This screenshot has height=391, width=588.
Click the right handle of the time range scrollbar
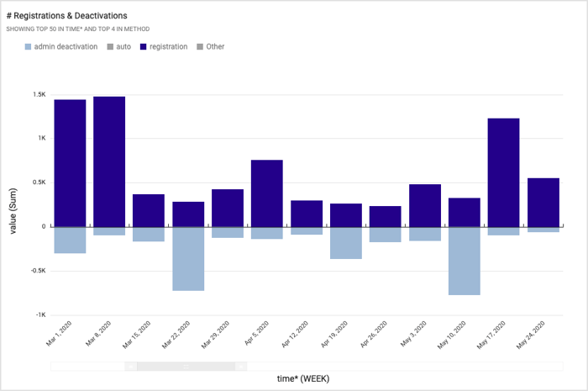point(241,366)
